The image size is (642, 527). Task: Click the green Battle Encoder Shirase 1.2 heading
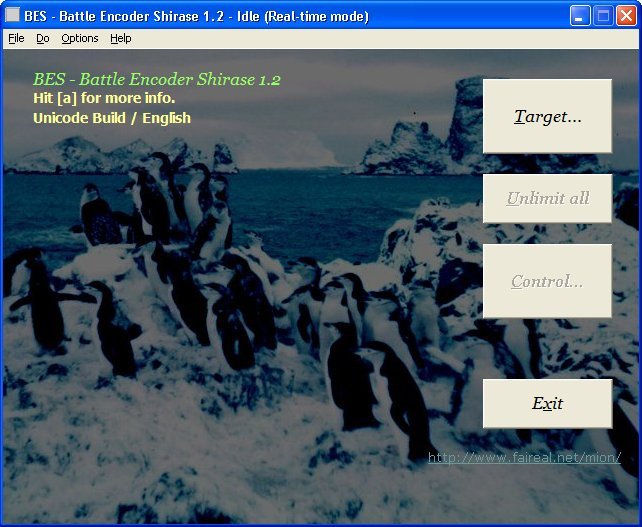pos(156,79)
